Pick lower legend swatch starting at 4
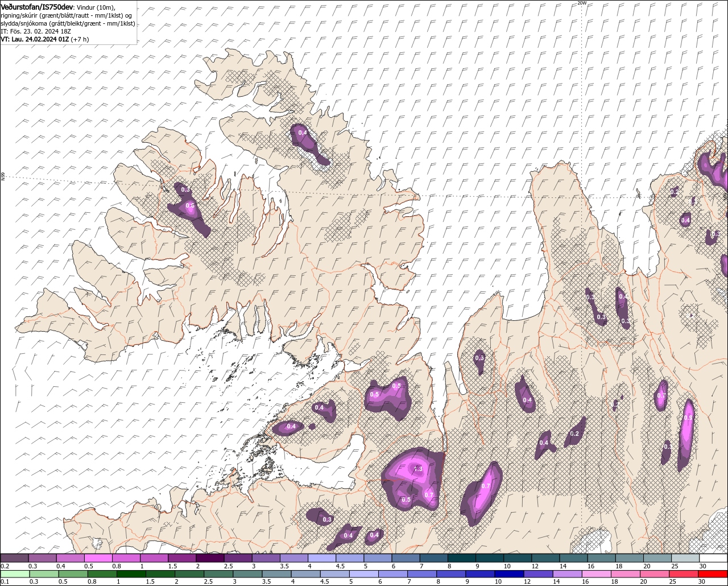This screenshot has height=586, width=728. 305,574
